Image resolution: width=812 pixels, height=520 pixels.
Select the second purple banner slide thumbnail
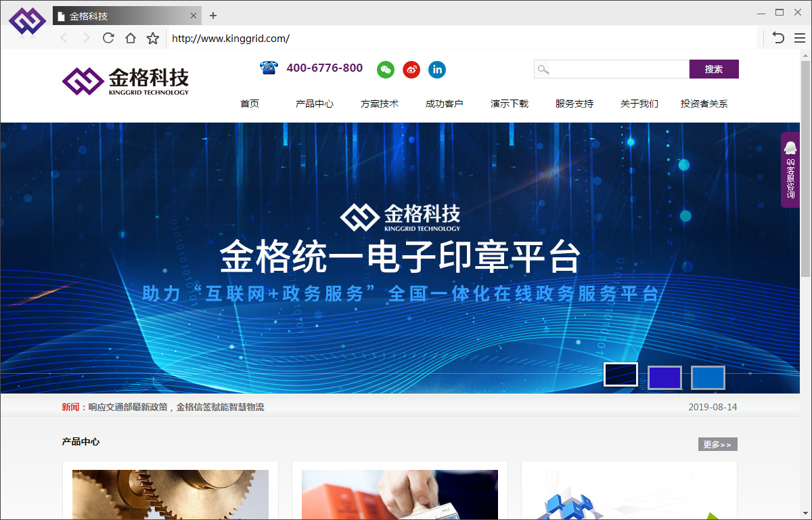coord(664,378)
